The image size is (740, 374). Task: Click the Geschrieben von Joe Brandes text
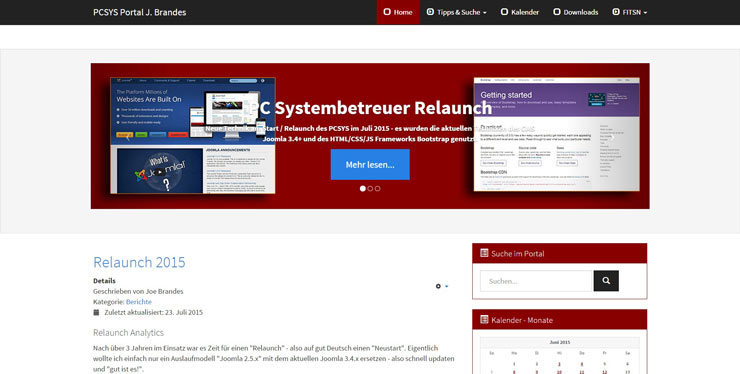click(138, 291)
